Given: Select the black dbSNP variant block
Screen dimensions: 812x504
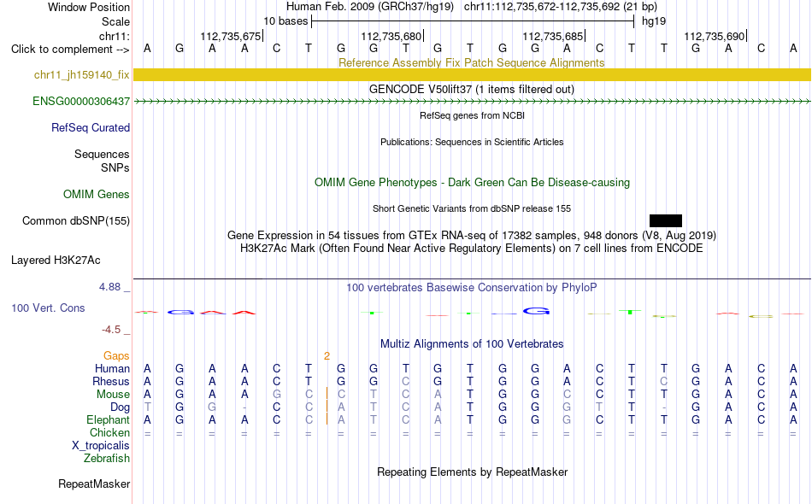Looking at the screenshot, I should 666,221.
